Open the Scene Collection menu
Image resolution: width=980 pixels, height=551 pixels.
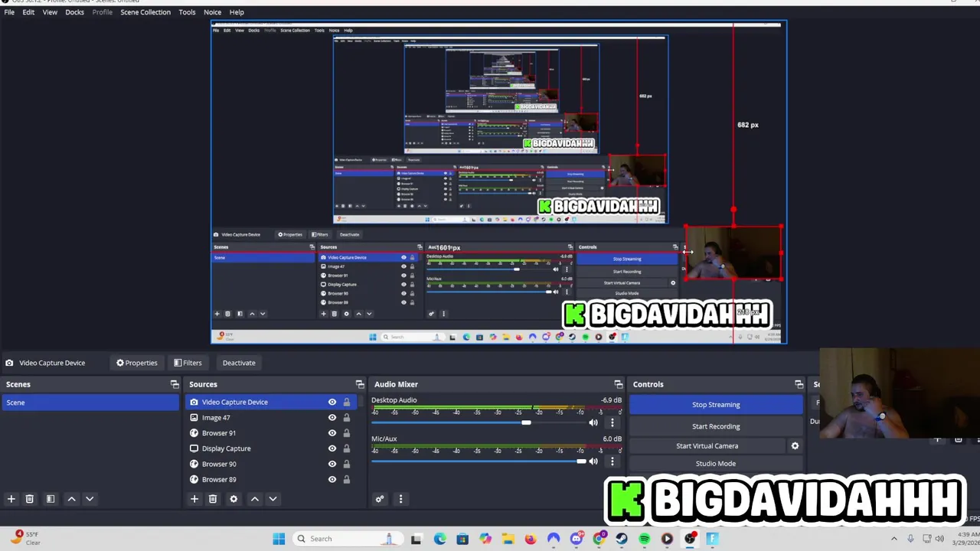click(x=145, y=12)
